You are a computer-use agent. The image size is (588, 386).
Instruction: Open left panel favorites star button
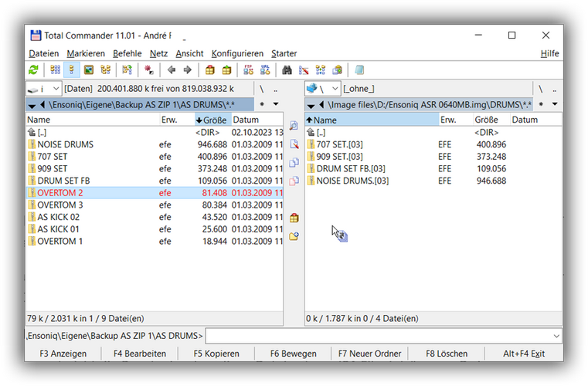(262, 104)
